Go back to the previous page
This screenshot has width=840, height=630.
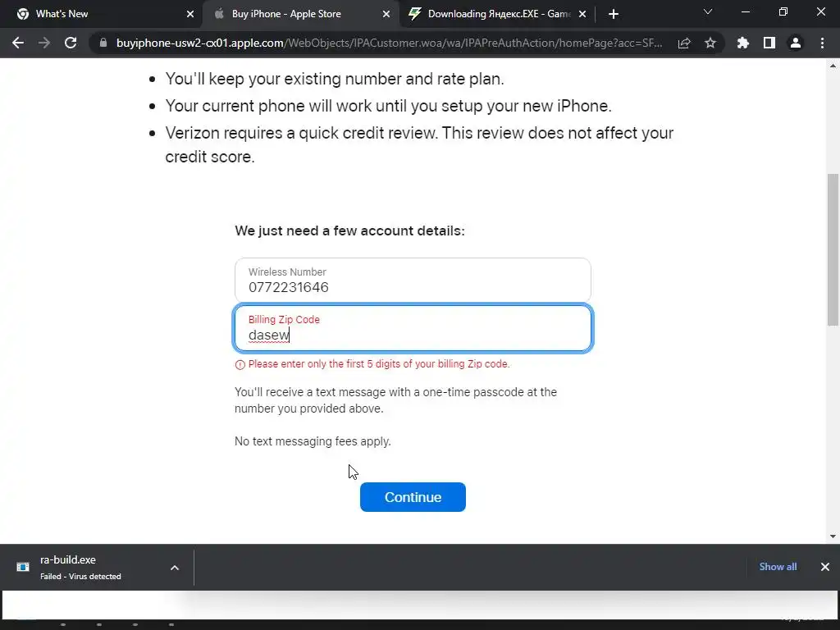[18, 43]
